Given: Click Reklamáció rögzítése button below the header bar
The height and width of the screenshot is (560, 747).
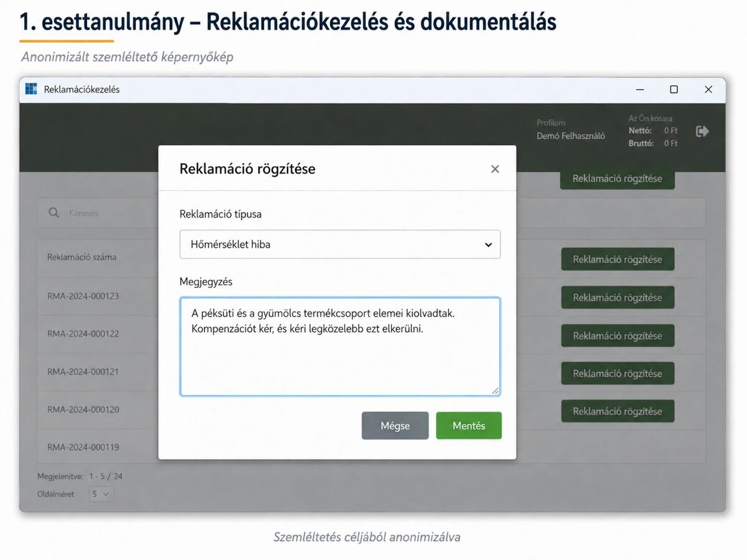Looking at the screenshot, I should pyautogui.click(x=618, y=179).
